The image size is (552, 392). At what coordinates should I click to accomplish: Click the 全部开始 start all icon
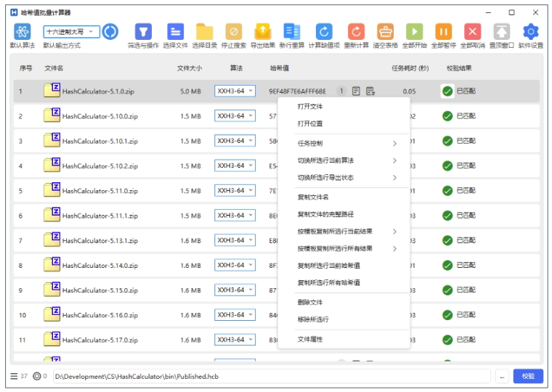(x=414, y=32)
